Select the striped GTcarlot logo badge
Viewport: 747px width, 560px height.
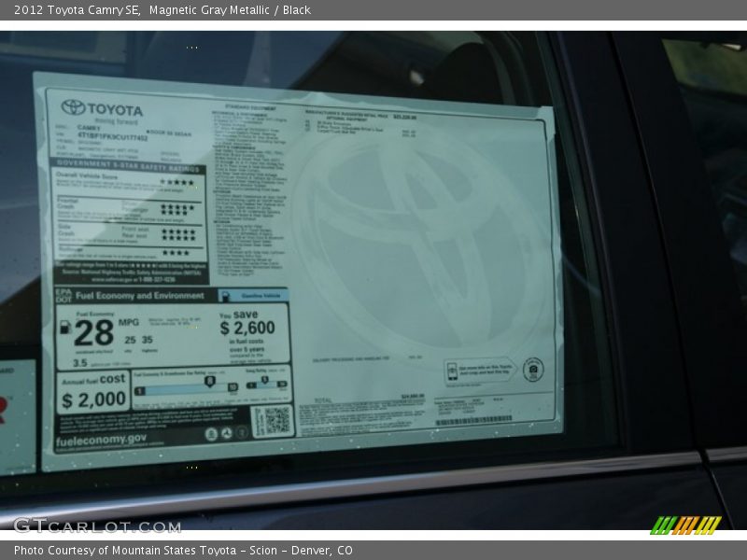[688, 525]
